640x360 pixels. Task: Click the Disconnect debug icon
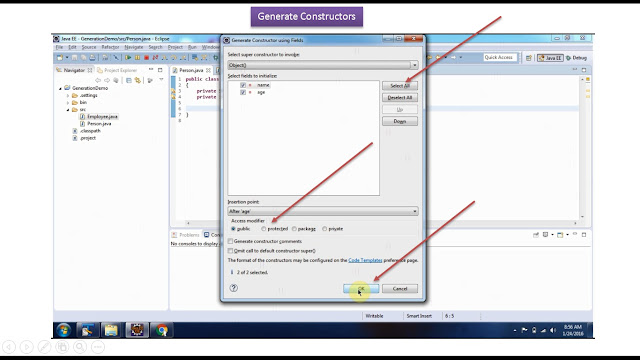point(155,58)
